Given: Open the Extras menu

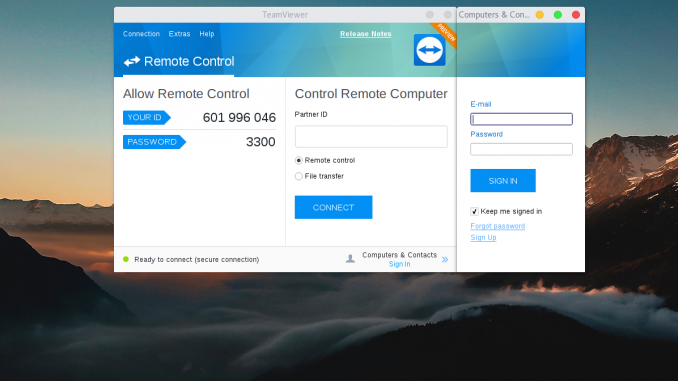Looking at the screenshot, I should point(179,34).
